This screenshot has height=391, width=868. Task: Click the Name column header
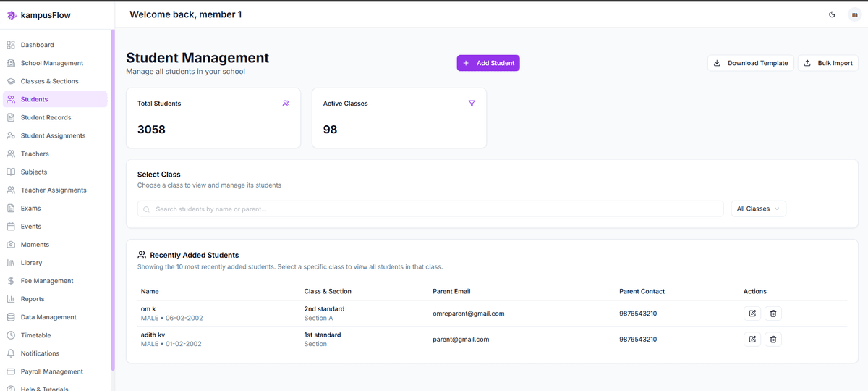point(150,291)
